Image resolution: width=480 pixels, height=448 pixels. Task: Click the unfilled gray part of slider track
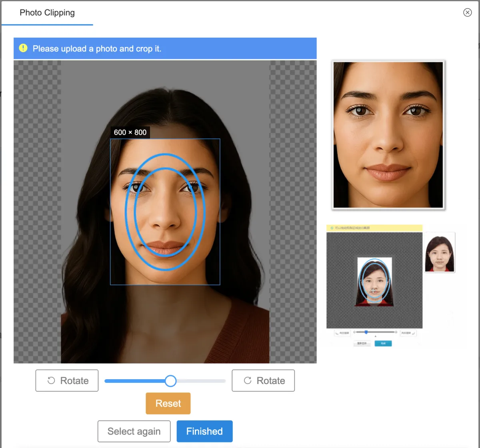click(x=201, y=381)
